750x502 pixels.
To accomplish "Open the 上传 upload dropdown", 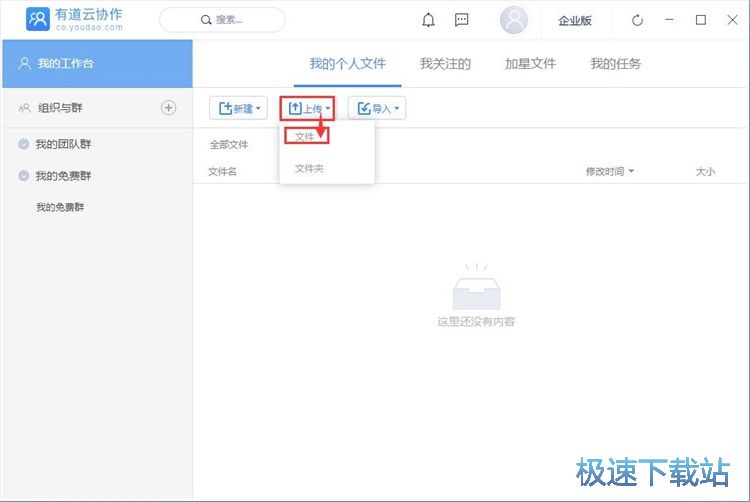I will pyautogui.click(x=307, y=108).
